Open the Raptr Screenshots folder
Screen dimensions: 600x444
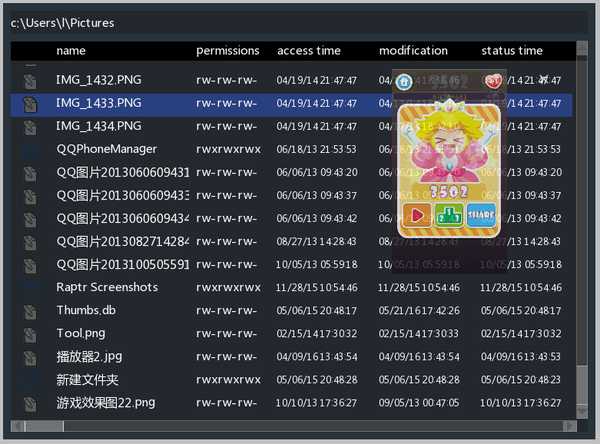107,287
